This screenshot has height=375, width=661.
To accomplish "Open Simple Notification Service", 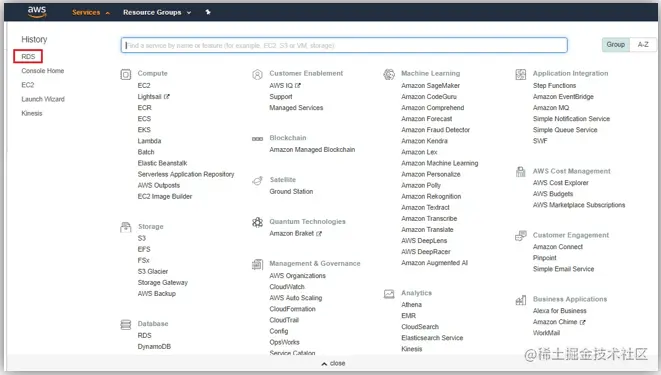I will click(571, 119).
